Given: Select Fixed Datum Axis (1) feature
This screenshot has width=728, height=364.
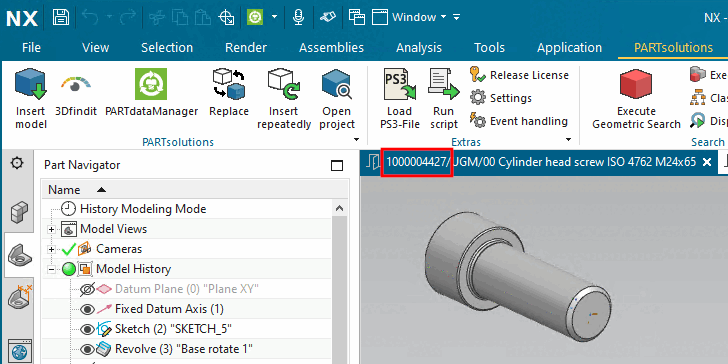Looking at the screenshot, I should tap(169, 309).
